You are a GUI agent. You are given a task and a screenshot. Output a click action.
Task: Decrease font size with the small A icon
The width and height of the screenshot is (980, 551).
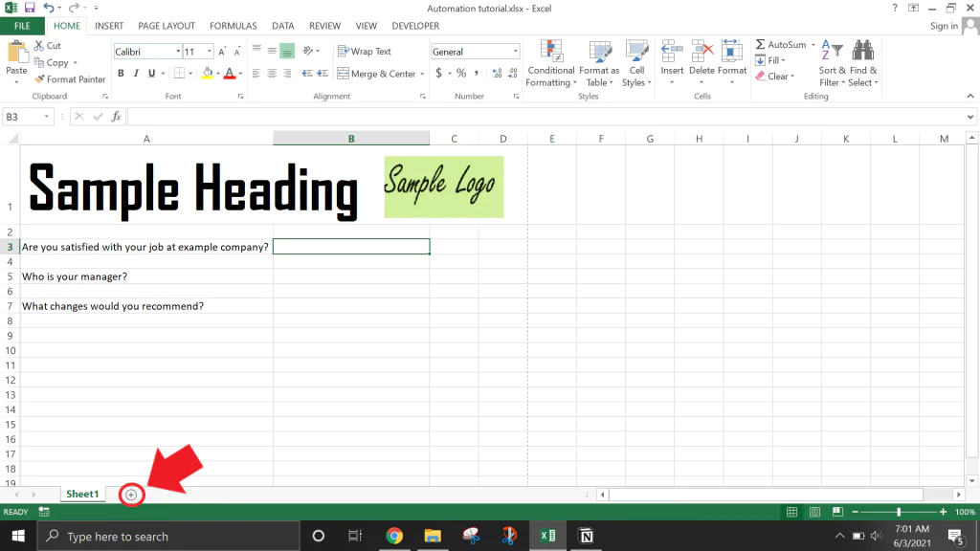237,52
